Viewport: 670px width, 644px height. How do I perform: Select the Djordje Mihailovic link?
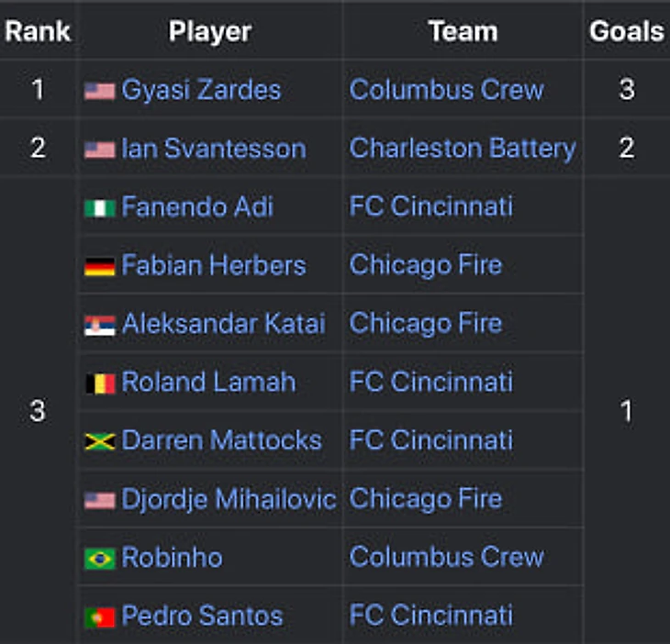[229, 499]
